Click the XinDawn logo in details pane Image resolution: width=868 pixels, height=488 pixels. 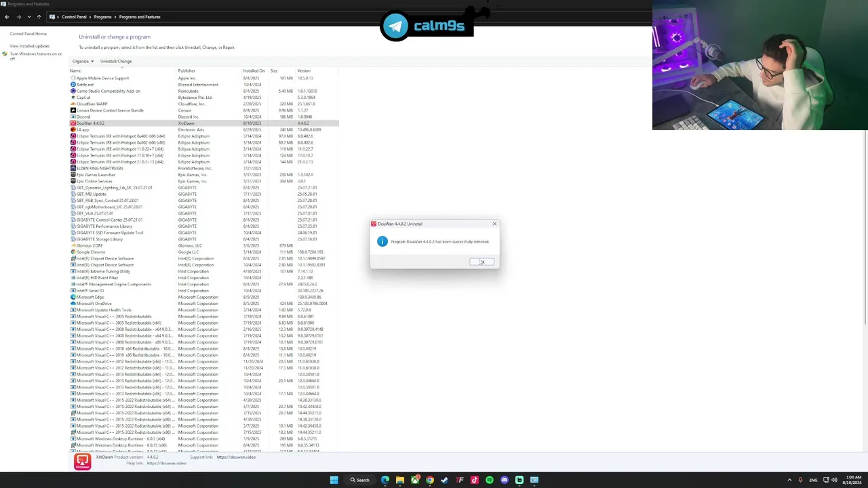click(x=83, y=462)
